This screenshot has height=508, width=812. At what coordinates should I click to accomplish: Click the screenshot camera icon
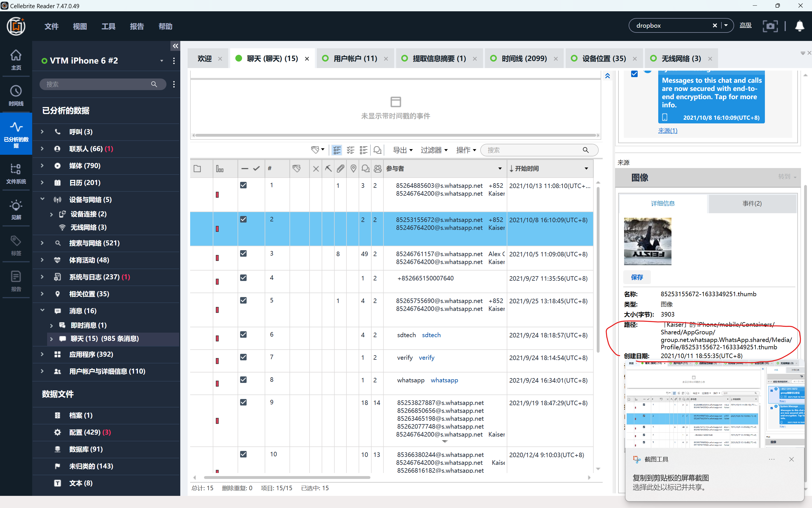pos(770,26)
